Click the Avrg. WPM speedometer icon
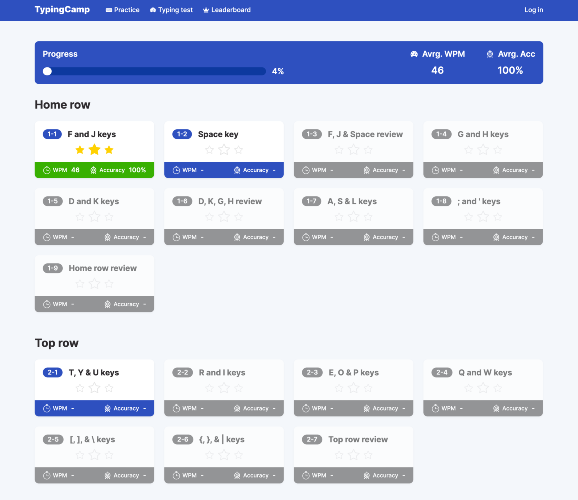 click(414, 54)
